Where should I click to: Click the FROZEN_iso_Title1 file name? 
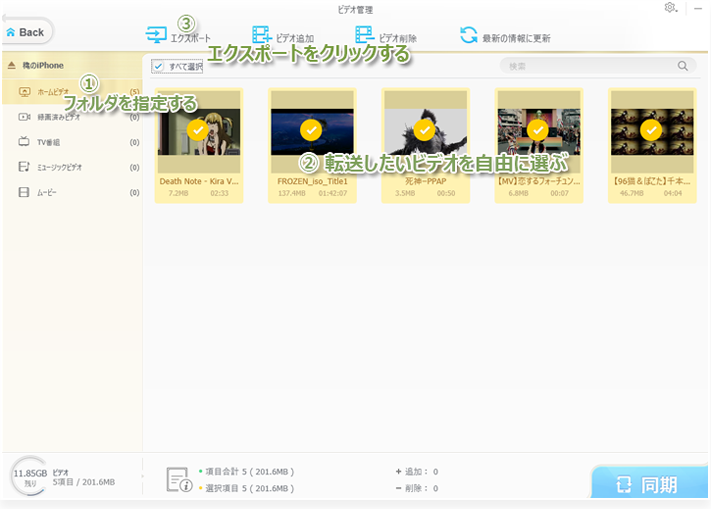[312, 181]
